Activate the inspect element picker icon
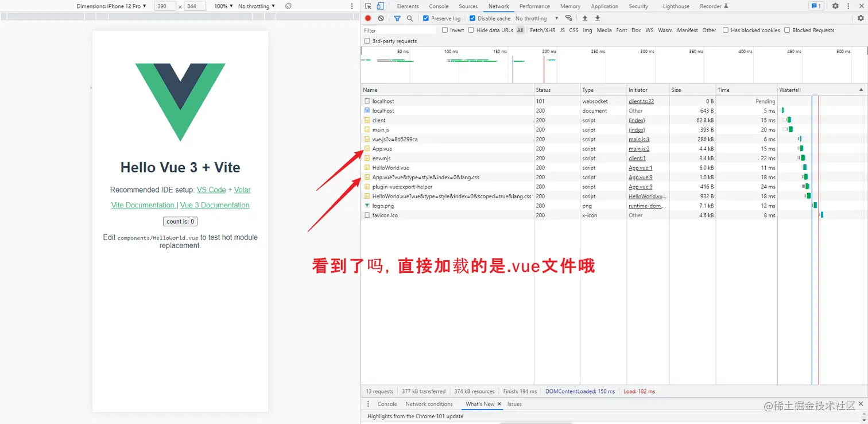 pos(368,6)
